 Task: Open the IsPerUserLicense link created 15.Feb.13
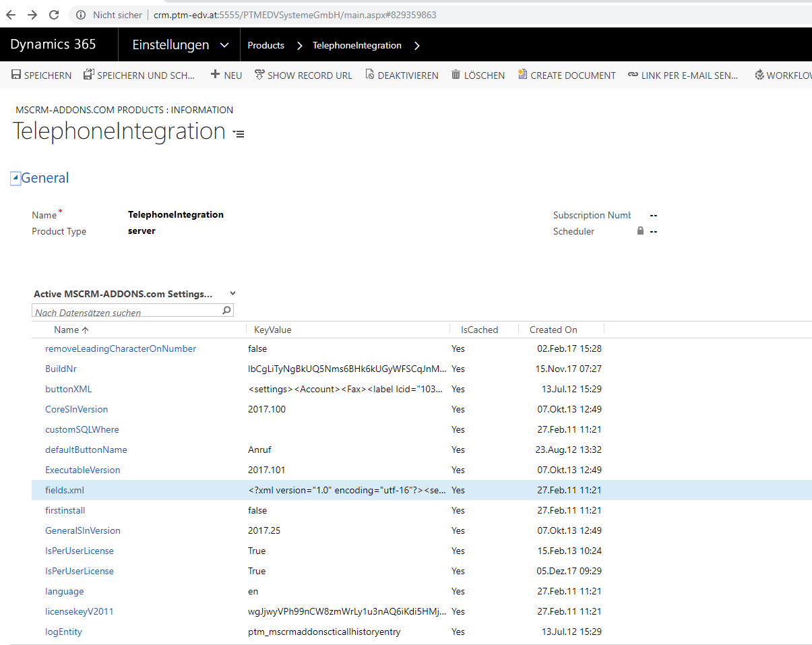80,551
